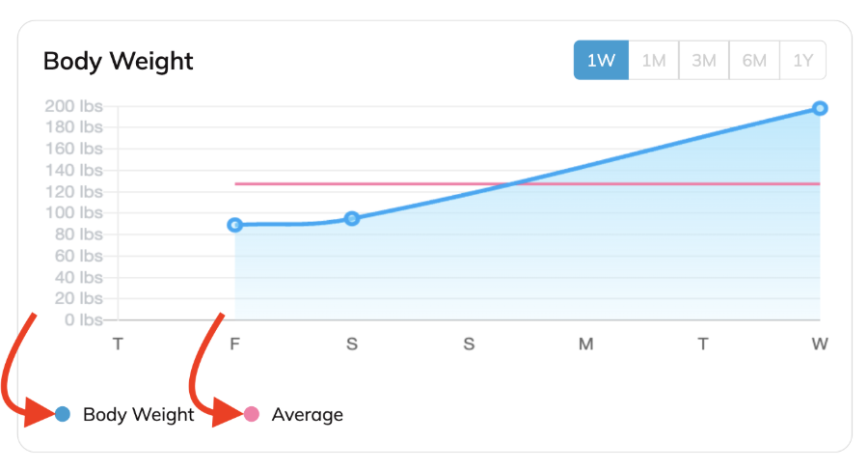
Task: Click the Body Weight chart title
Action: click(119, 61)
